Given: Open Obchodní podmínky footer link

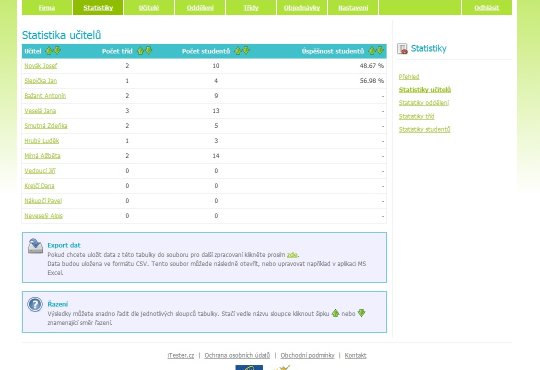Looking at the screenshot, I should 308,355.
